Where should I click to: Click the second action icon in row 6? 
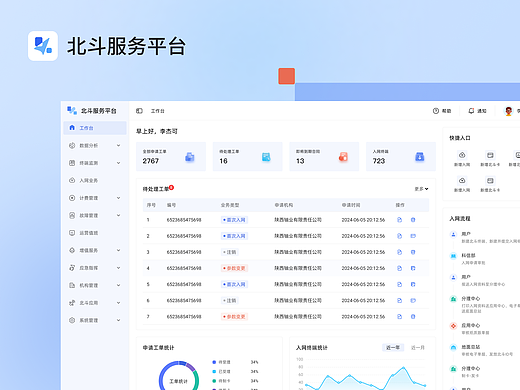[413, 300]
